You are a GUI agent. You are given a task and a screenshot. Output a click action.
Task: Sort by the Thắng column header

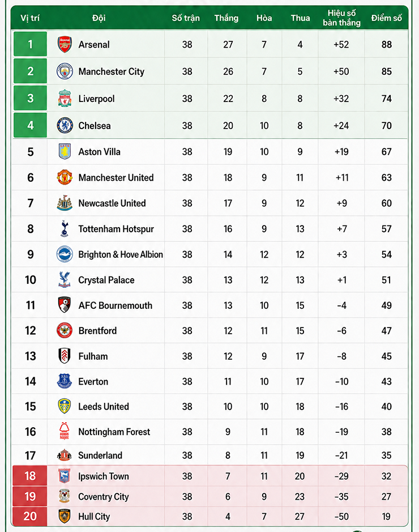[x=226, y=18]
